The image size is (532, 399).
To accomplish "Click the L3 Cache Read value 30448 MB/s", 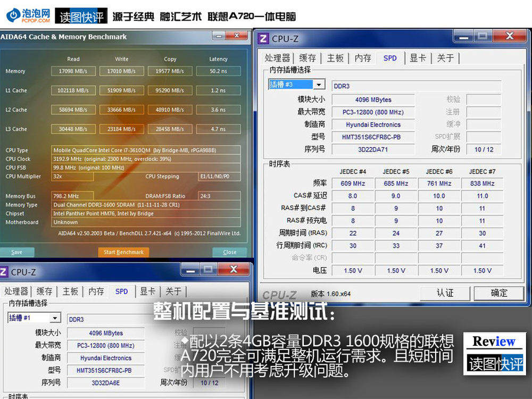I will pos(73,129).
